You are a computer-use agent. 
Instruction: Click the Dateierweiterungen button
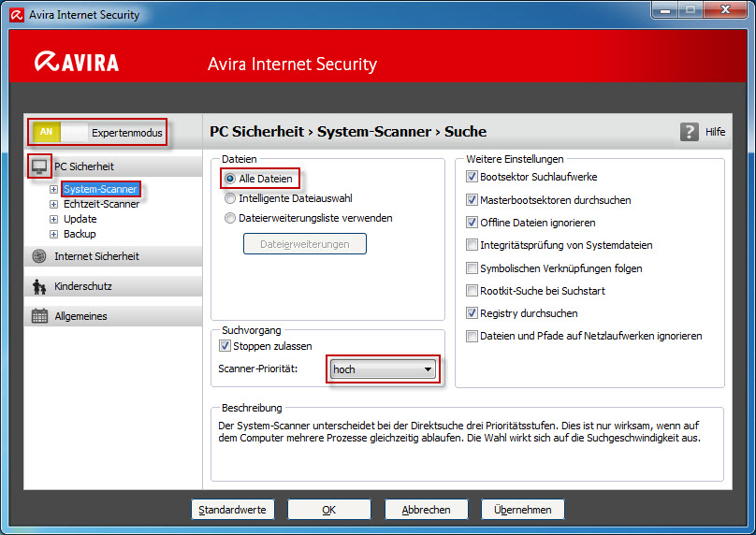(305, 244)
